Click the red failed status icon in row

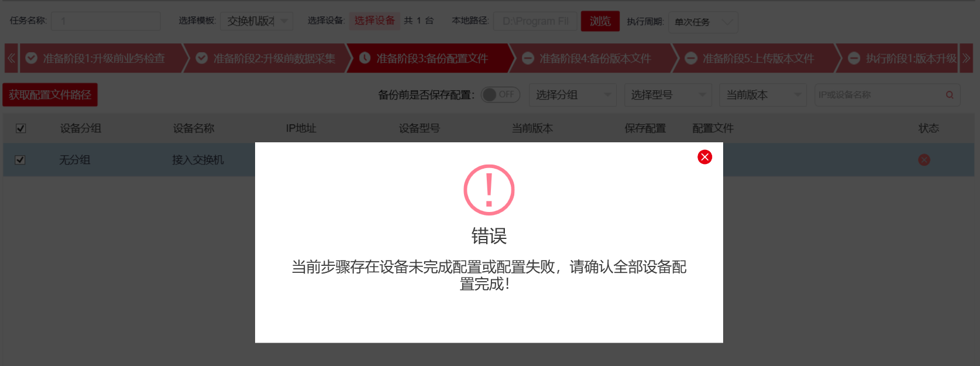[x=924, y=160]
